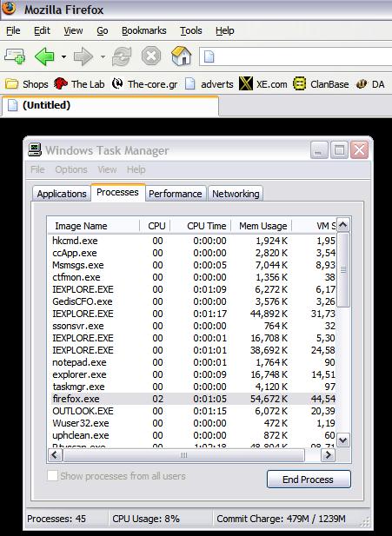Click the vertical scrollbar down arrow
392x536 pixels.
tap(343, 440)
